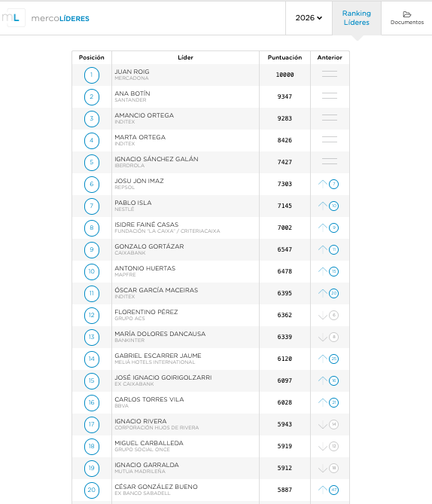432x504 pixels.
Task: Click position 20 circle for César González Bueno
Action: 92,490
